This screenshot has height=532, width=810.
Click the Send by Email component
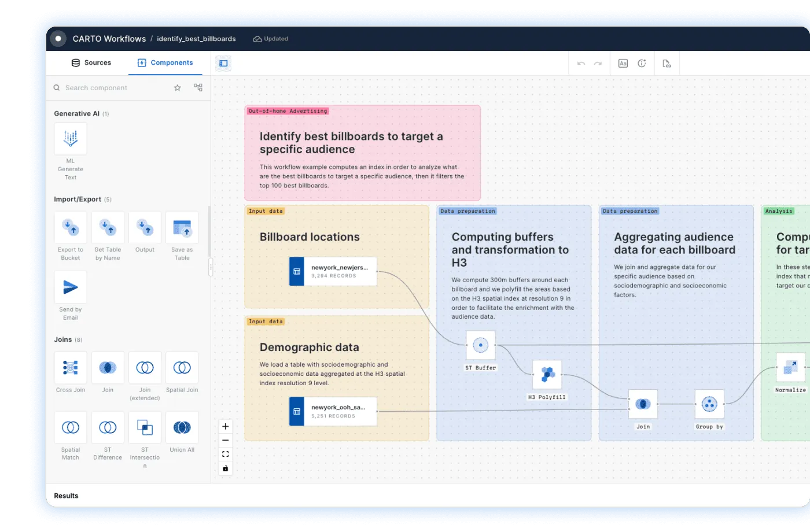click(70, 287)
